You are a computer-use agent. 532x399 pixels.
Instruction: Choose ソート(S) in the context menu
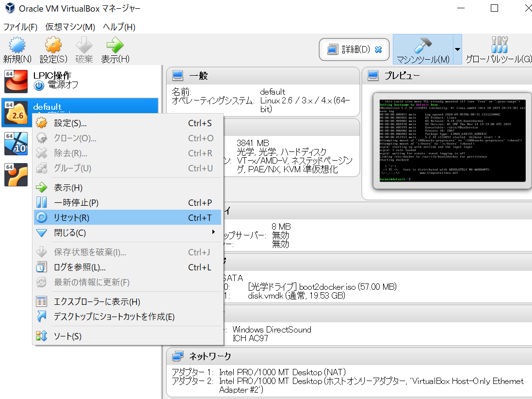point(128,336)
